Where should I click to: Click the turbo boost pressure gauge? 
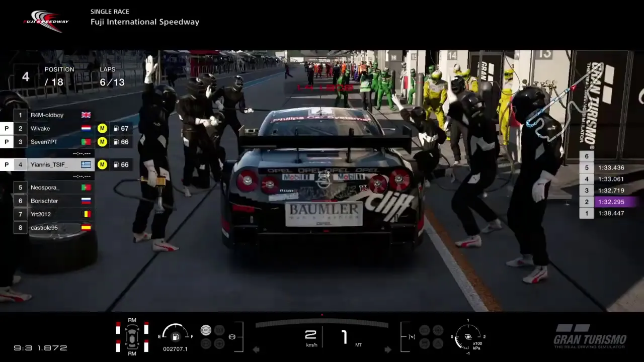pyautogui.click(x=468, y=336)
